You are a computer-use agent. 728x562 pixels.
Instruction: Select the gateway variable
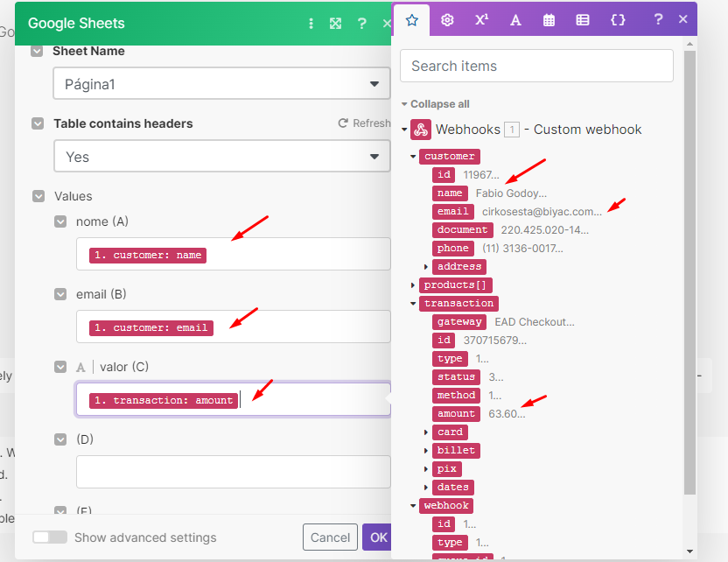(459, 322)
